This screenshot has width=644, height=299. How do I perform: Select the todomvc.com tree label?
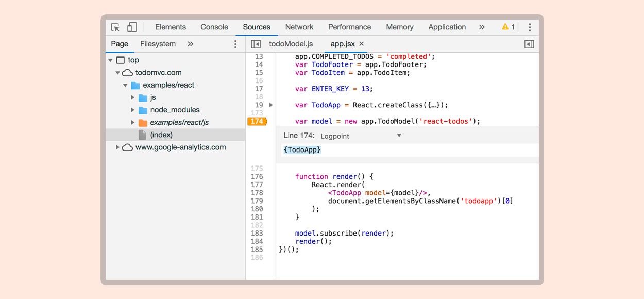click(159, 73)
